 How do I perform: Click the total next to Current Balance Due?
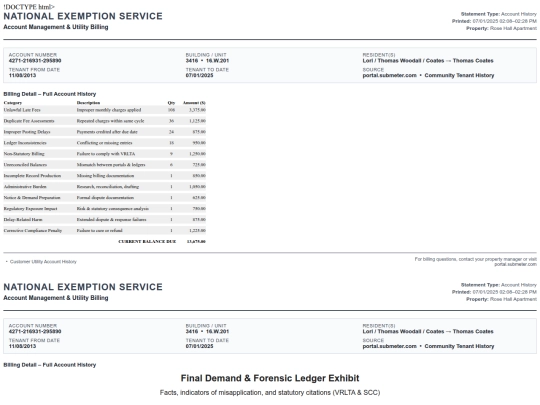pos(196,241)
